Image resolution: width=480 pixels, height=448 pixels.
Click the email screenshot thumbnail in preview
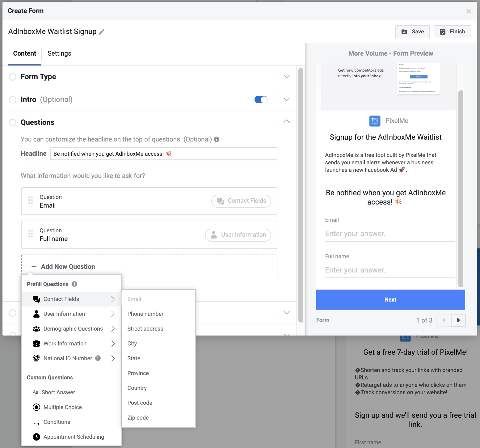point(419,79)
